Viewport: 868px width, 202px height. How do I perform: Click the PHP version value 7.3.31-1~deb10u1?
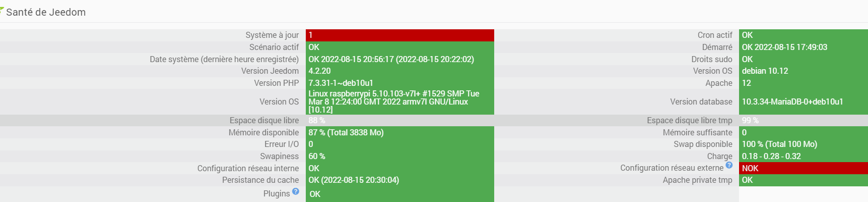coord(341,83)
